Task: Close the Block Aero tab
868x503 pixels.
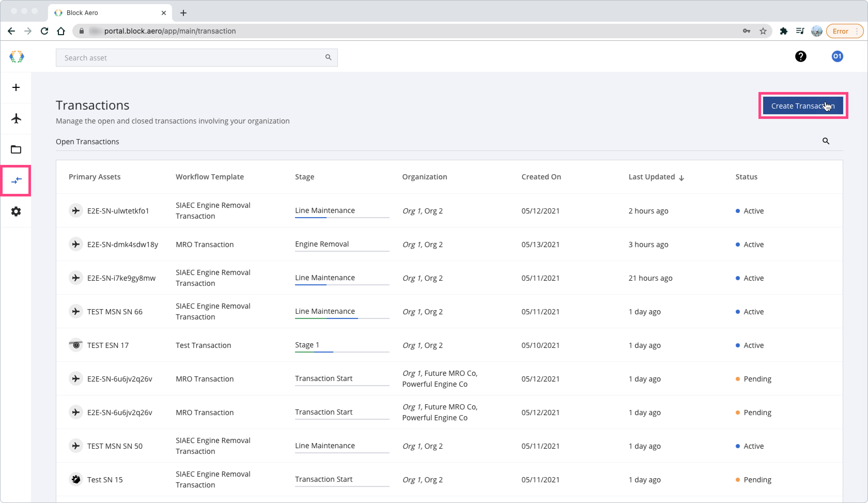Action: [x=164, y=13]
